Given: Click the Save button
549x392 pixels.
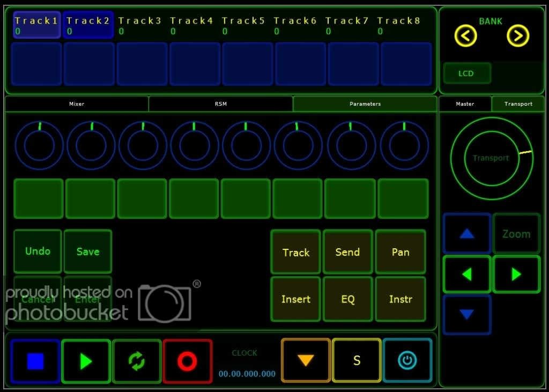Looking at the screenshot, I should pyautogui.click(x=88, y=252).
